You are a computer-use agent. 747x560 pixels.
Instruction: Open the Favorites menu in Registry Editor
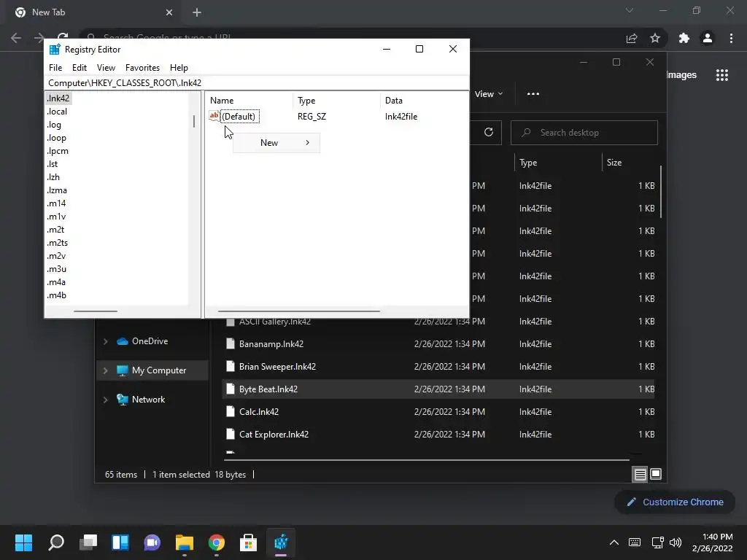click(x=142, y=68)
